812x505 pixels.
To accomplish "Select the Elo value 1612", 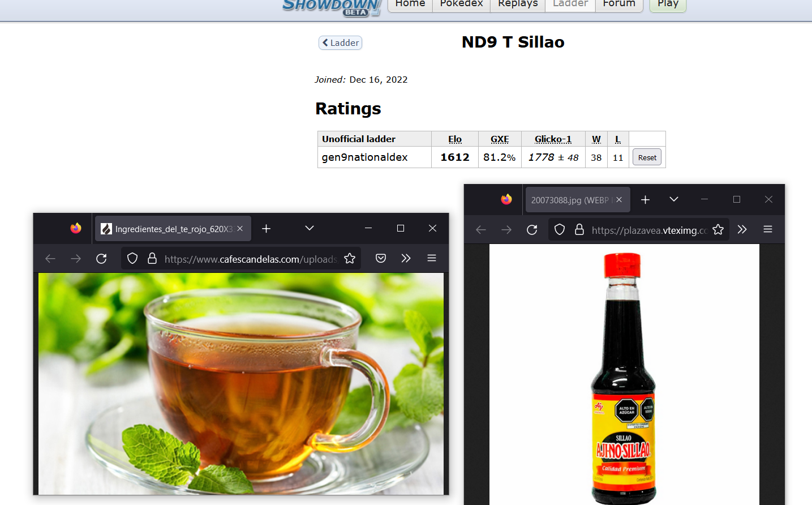I will point(455,157).
